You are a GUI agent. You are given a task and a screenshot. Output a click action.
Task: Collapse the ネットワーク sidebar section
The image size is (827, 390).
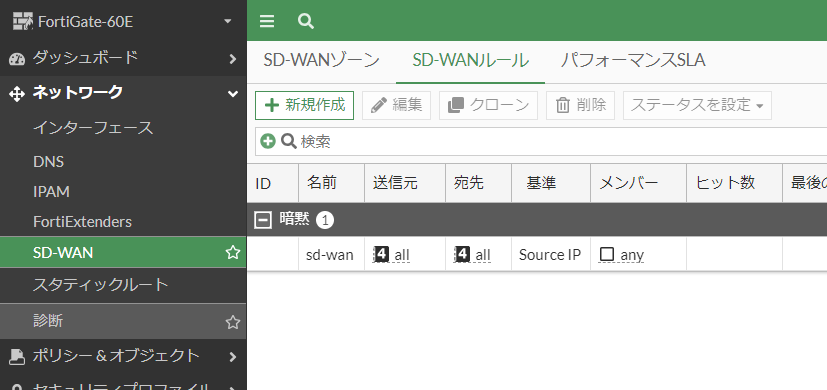[233, 94]
